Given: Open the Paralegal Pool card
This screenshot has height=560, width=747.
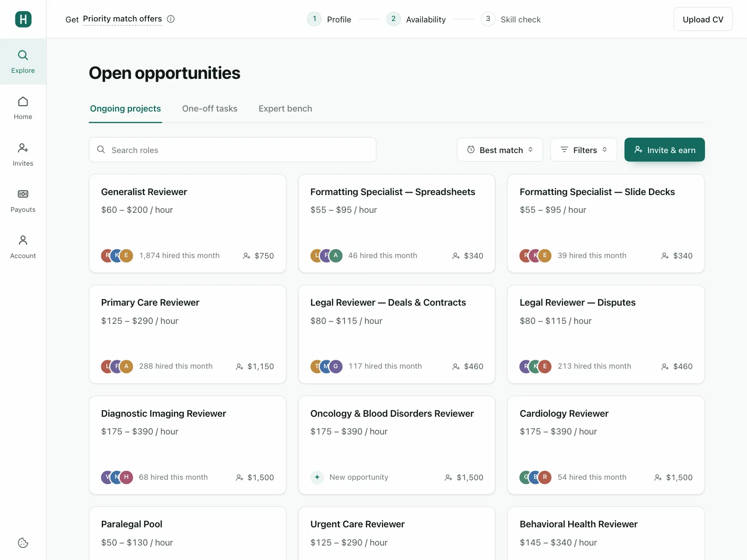Looking at the screenshot, I should [x=188, y=533].
